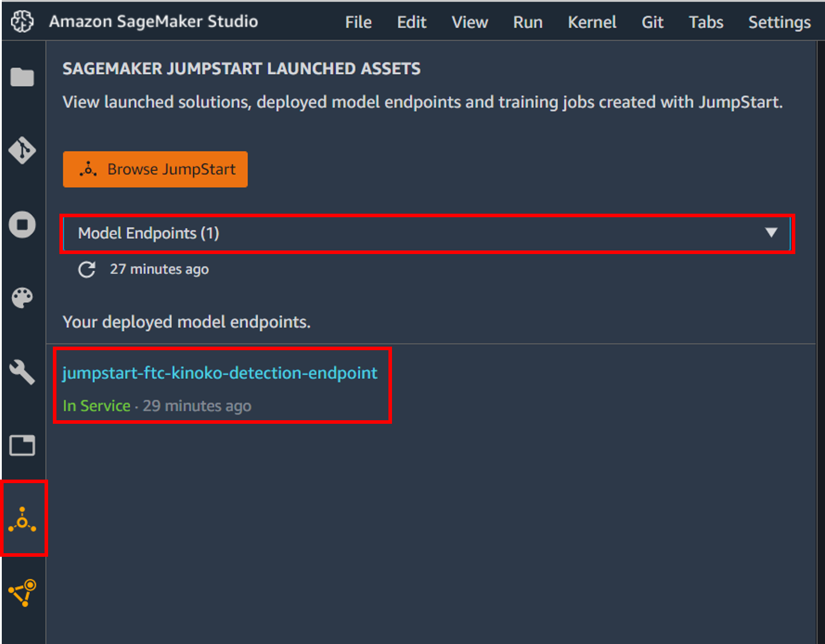Open jumpstart-ftc-kinoko-detection-endpoint link
The width and height of the screenshot is (825, 644).
[220, 373]
